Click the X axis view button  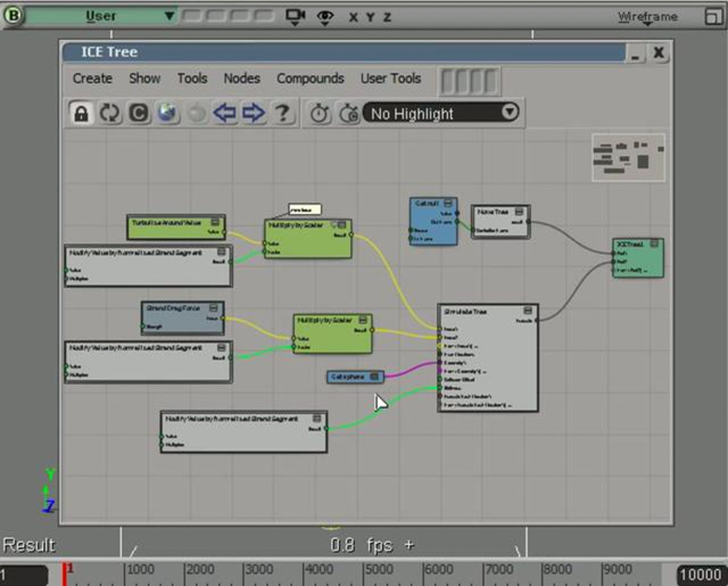tap(353, 17)
